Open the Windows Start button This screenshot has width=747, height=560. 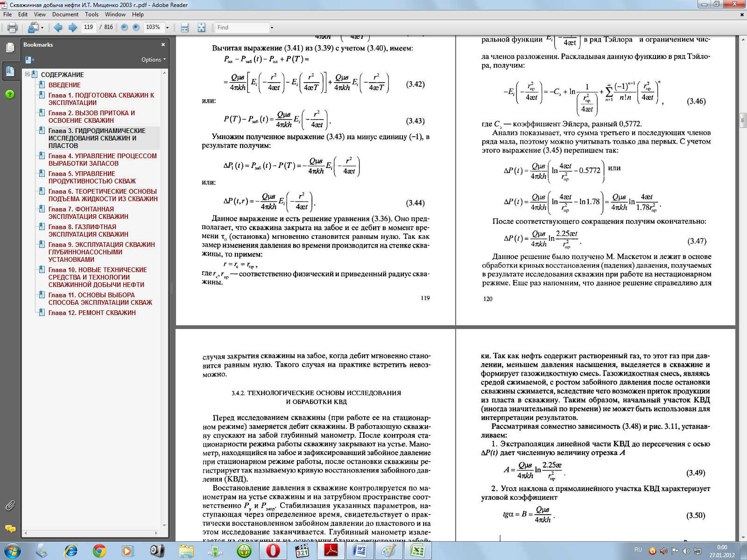tap(13, 551)
